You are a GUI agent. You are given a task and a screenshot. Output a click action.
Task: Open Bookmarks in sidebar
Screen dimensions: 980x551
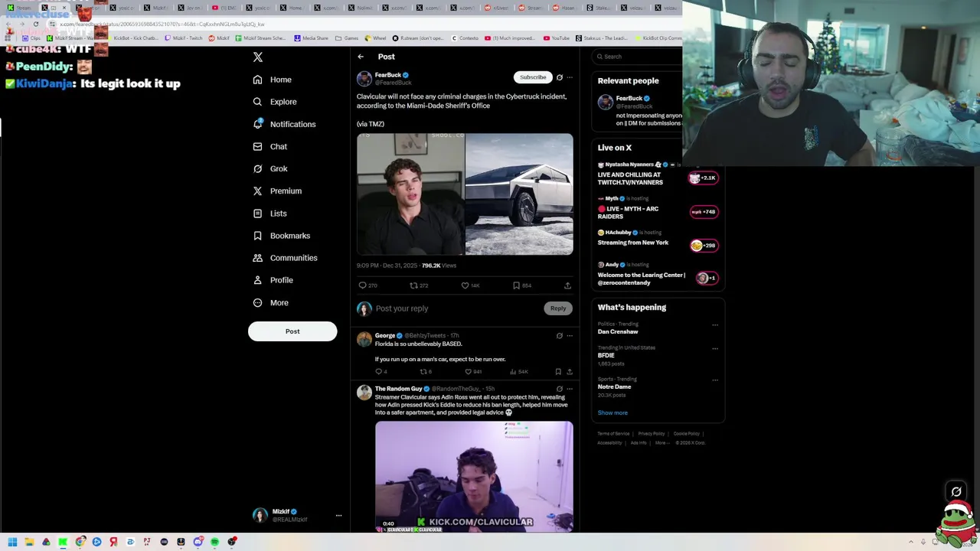point(282,236)
